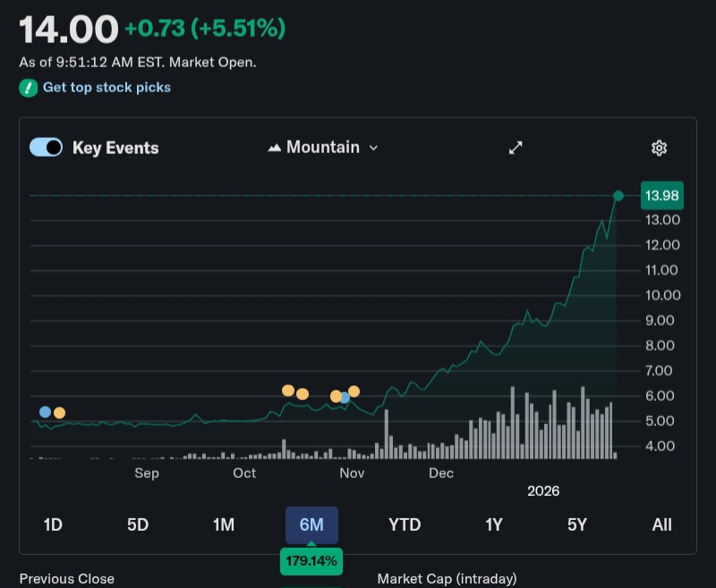This screenshot has height=588, width=716.
Task: Select the 5D time range
Action: tap(138, 524)
